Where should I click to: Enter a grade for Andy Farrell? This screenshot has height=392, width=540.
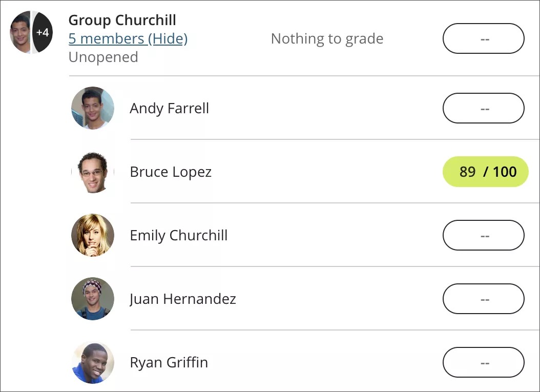(483, 108)
